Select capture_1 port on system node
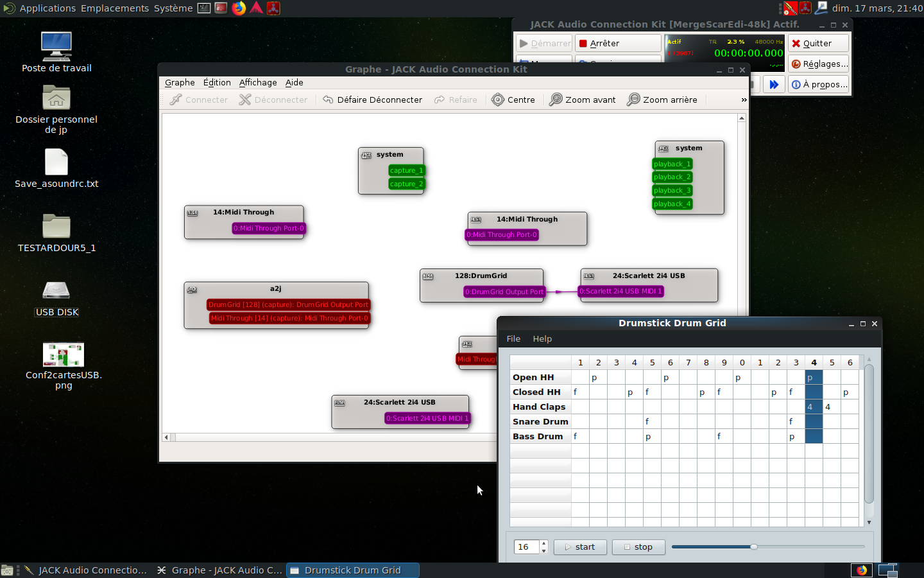Screen dimensions: 924x578 pyautogui.click(x=406, y=170)
